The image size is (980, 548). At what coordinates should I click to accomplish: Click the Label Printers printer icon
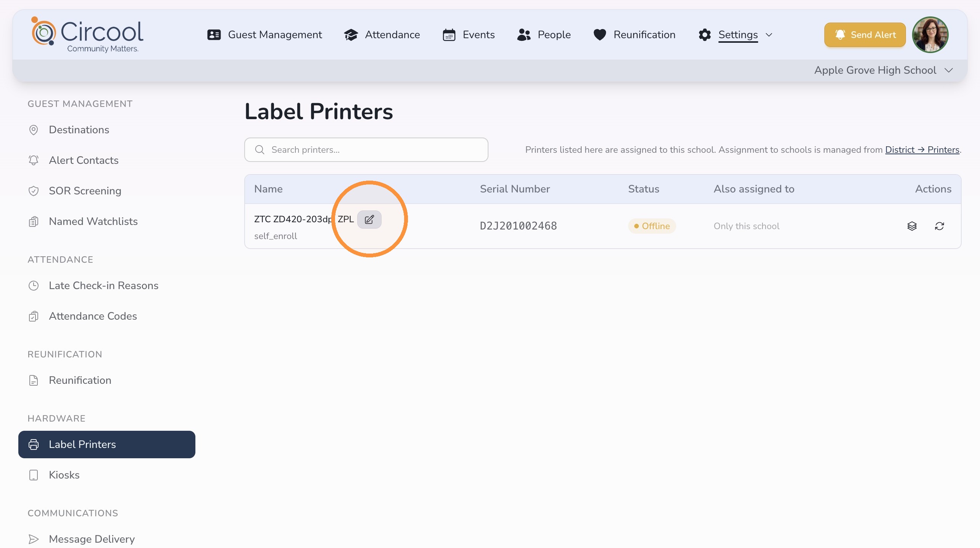click(x=34, y=445)
